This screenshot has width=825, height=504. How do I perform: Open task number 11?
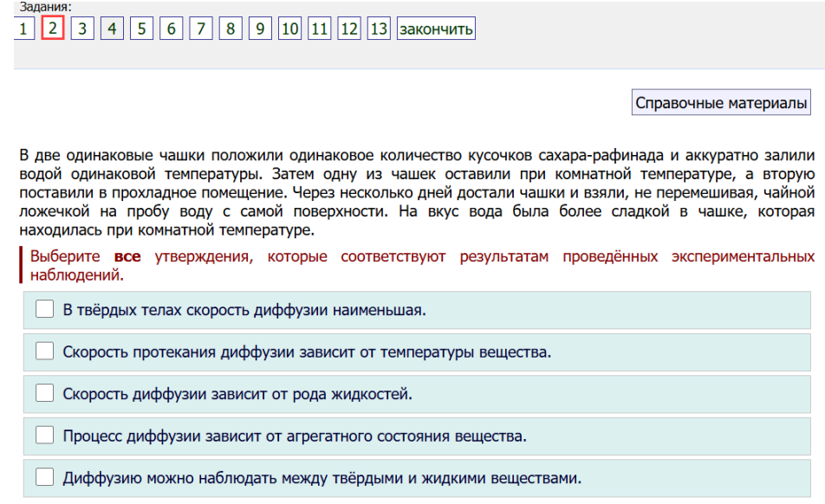coord(319,29)
